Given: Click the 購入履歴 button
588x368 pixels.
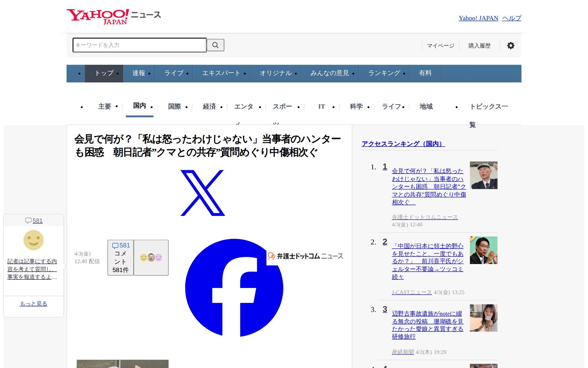Looking at the screenshot, I should (479, 46).
